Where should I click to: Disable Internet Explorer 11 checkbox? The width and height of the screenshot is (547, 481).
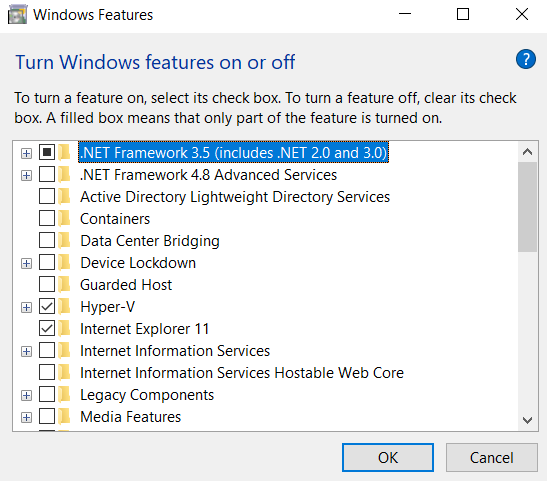coord(47,329)
